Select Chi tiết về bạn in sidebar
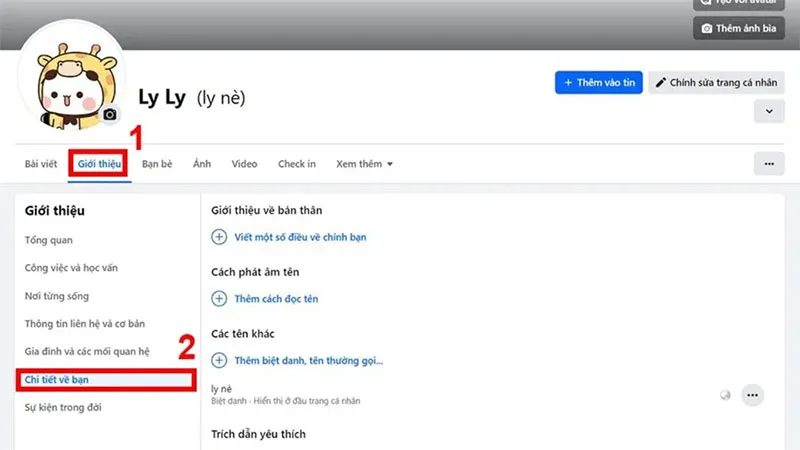This screenshot has height=450, width=800. tap(106, 380)
